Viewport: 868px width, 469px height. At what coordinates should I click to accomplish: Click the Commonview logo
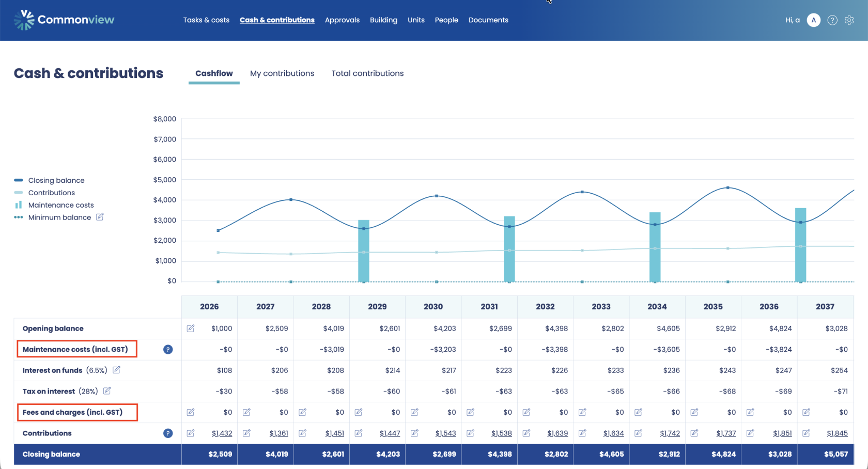(x=64, y=20)
